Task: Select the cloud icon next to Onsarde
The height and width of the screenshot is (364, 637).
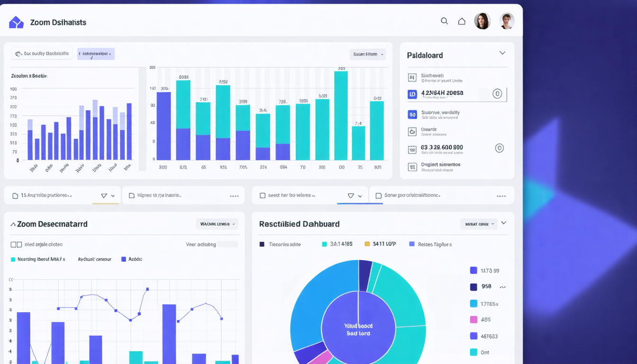Action: pos(412,132)
